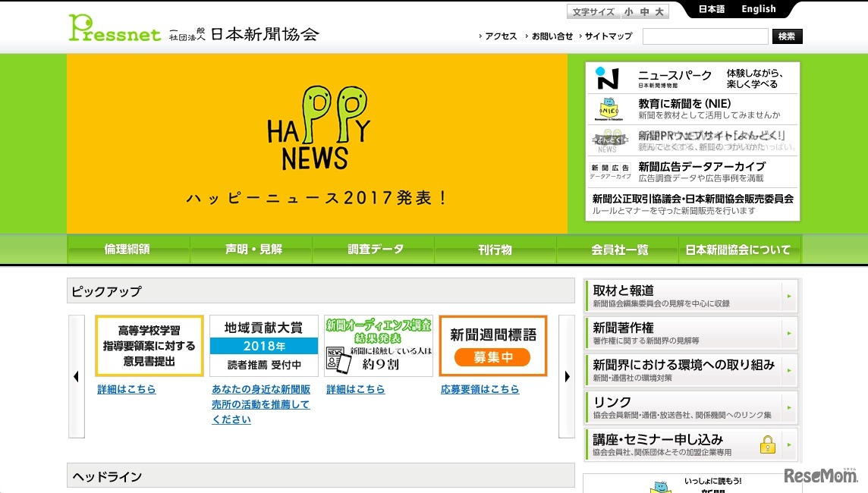The image size is (868, 493).
Task: Click the 応募要領はこちら link
Action: click(x=480, y=389)
